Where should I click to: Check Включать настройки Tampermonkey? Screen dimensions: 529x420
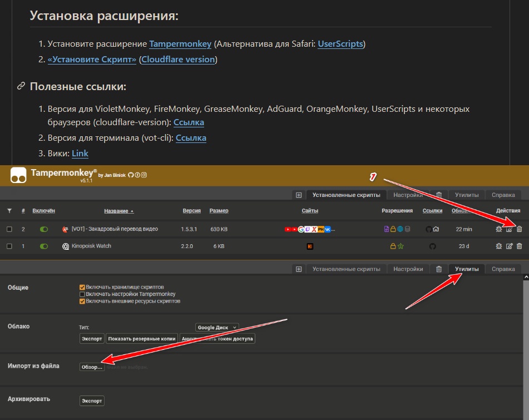tap(82, 294)
